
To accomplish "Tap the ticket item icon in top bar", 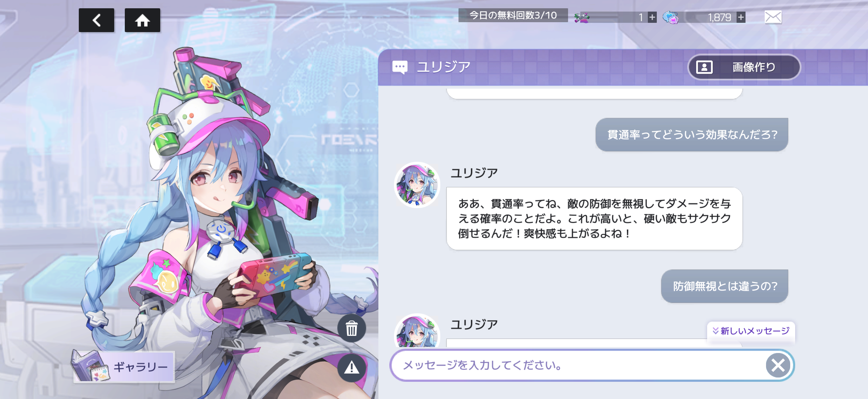I will click(582, 17).
